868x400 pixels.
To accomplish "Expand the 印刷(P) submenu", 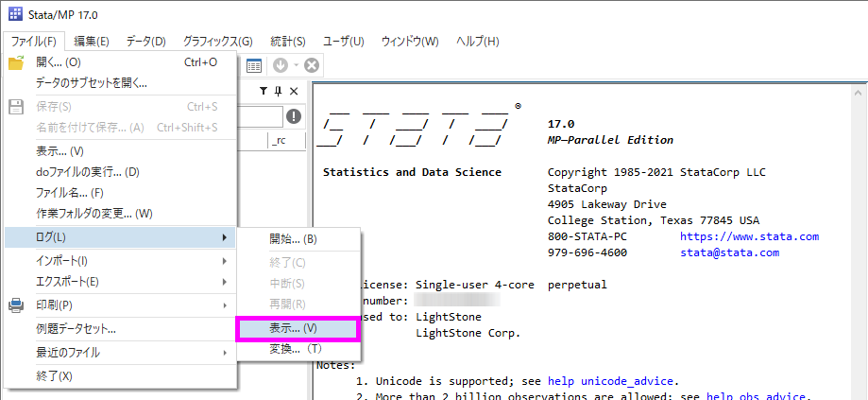I will 120,305.
